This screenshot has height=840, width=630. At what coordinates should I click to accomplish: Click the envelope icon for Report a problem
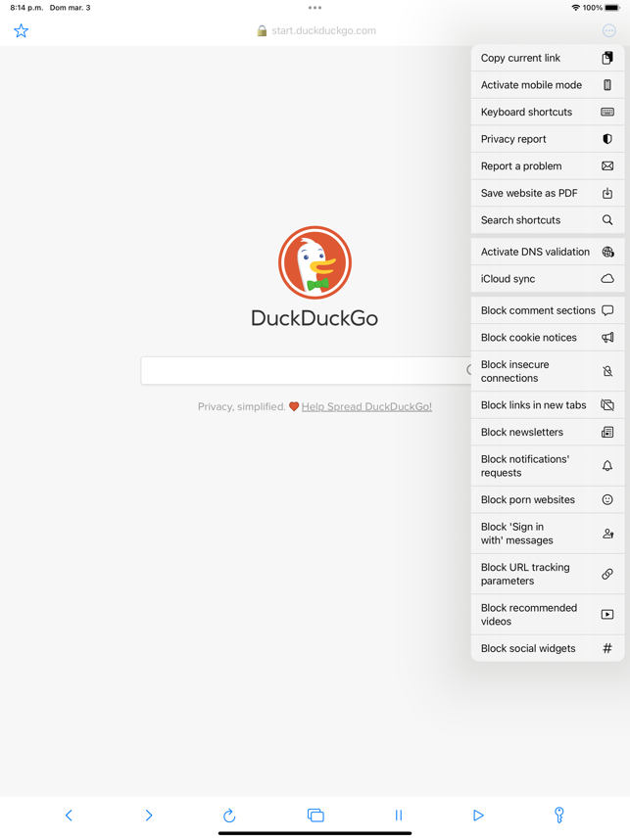point(606,166)
